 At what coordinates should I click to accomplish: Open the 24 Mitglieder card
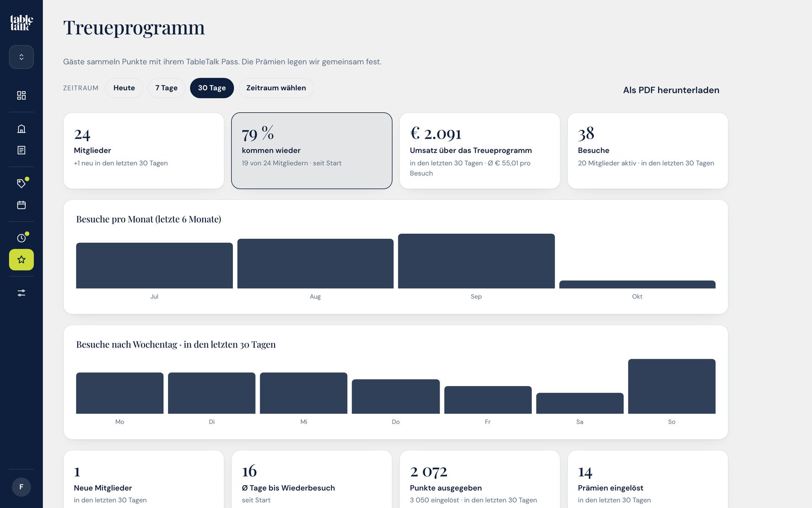144,151
